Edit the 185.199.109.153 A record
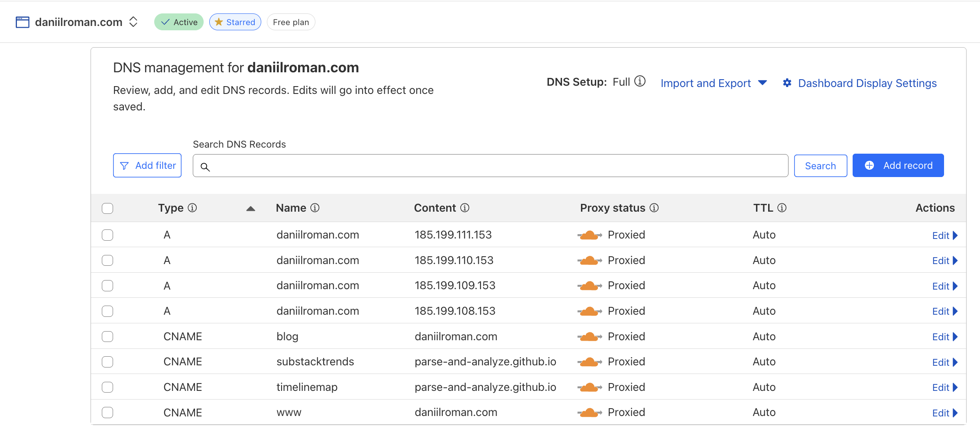Screen dimensions: 980x432 pos(945,286)
